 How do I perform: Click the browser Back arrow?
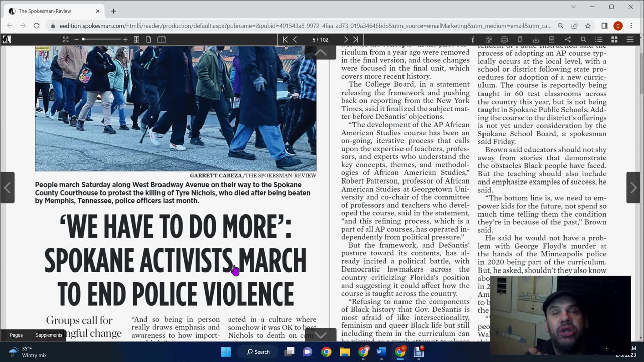[10, 26]
